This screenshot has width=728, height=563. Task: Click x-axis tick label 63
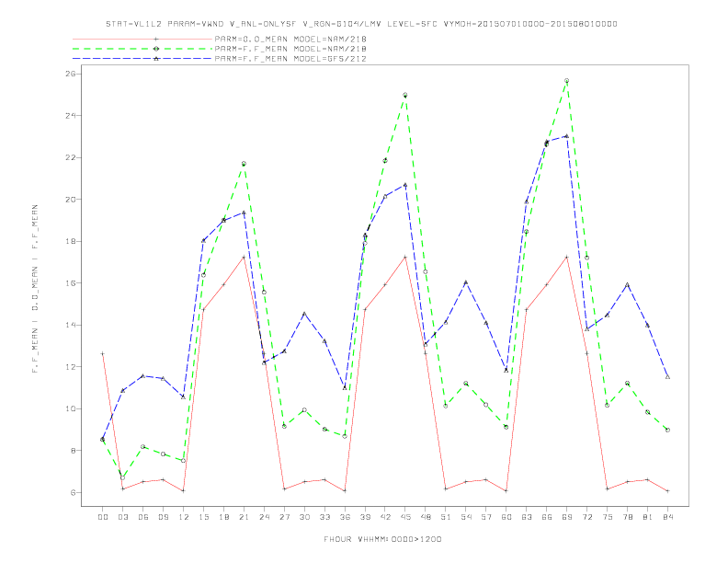pos(527,517)
